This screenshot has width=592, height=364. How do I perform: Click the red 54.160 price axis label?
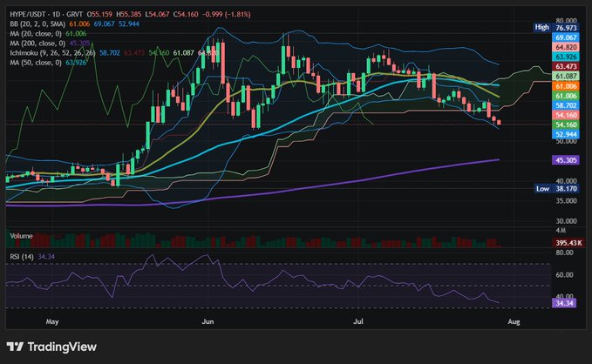click(566, 115)
